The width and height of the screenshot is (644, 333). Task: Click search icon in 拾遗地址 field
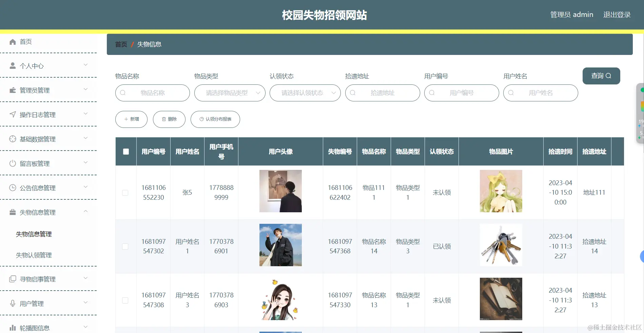(353, 93)
